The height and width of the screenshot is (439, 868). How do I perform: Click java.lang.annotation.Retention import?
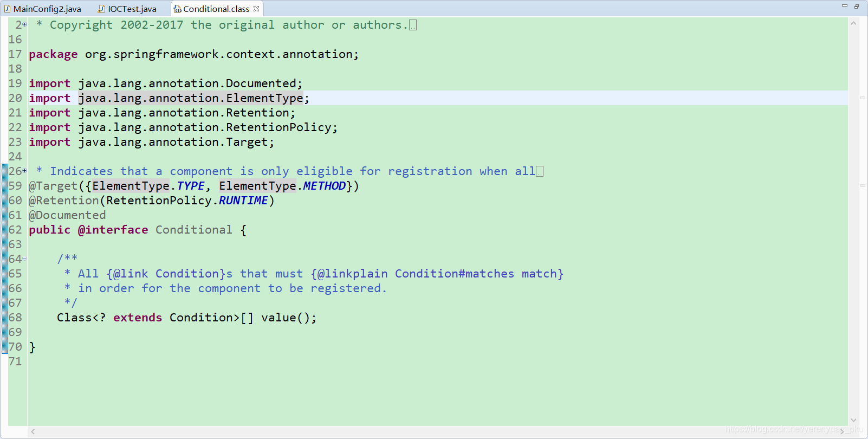184,113
